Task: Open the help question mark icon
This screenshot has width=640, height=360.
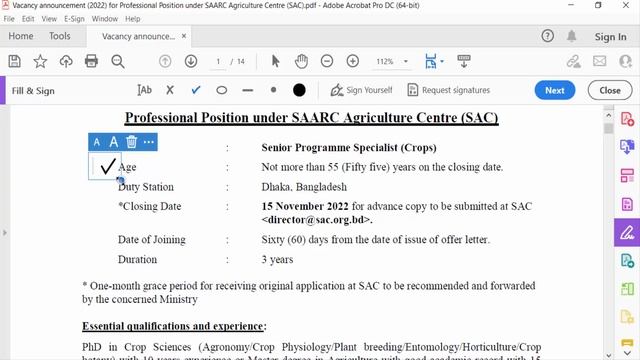Action: point(547,36)
